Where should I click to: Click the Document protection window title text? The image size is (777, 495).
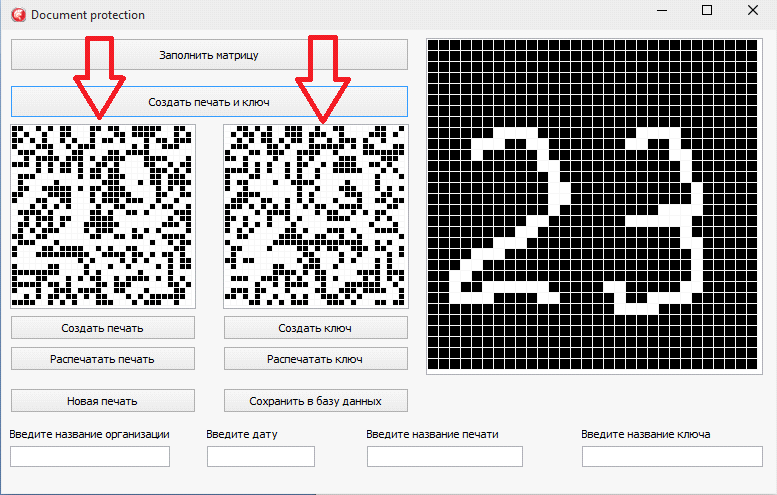click(88, 15)
